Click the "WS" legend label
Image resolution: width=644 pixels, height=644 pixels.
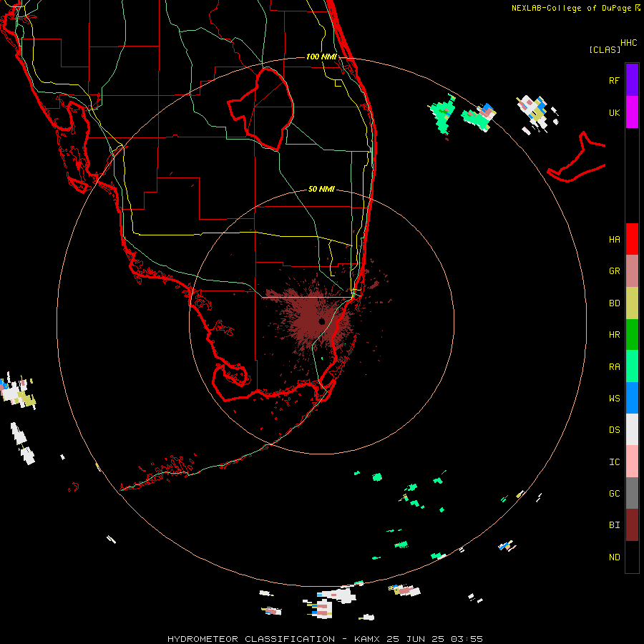click(x=614, y=399)
